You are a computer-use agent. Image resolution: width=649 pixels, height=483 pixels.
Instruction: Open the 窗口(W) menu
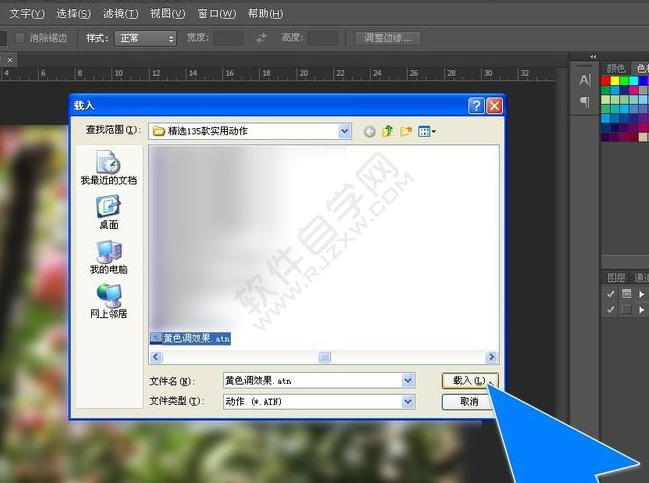[216, 14]
